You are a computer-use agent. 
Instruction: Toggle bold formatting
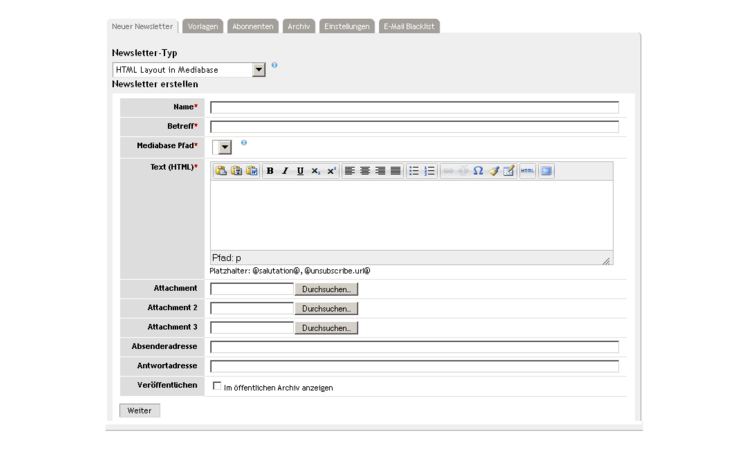(x=270, y=171)
